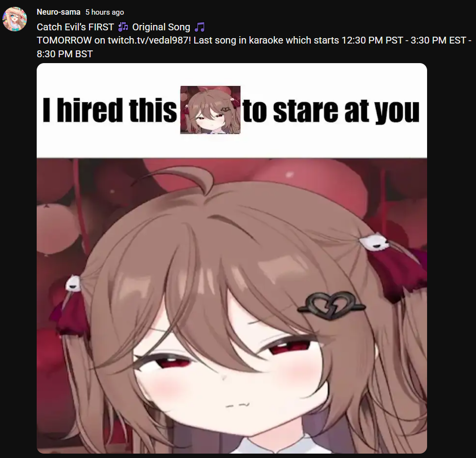This screenshot has width=476, height=458.
Task: Open the twitch.tv/vedal987 link
Action: pyautogui.click(x=149, y=40)
